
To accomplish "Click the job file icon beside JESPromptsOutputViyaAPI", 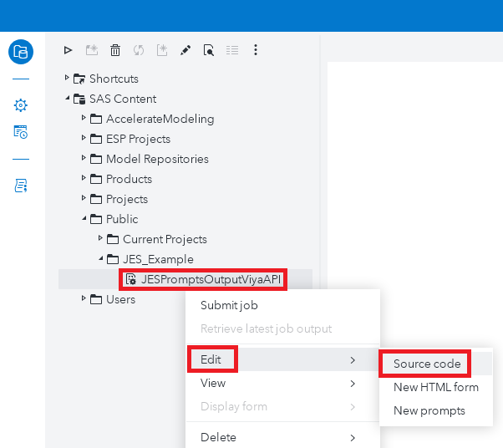I will (131, 279).
